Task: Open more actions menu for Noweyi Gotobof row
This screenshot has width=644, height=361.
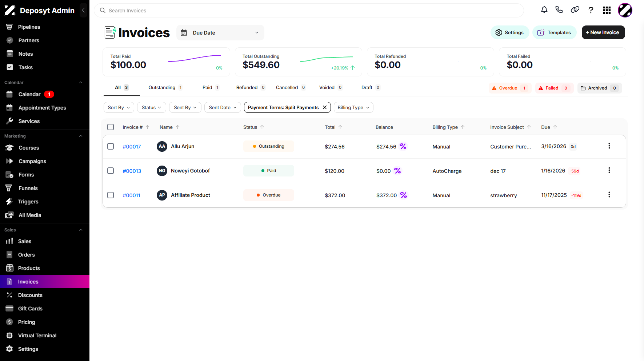Action: 609,170
